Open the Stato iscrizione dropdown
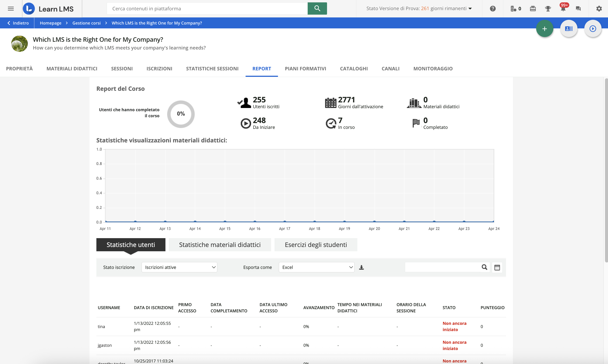Viewport: 608px width, 364px height. point(179,267)
